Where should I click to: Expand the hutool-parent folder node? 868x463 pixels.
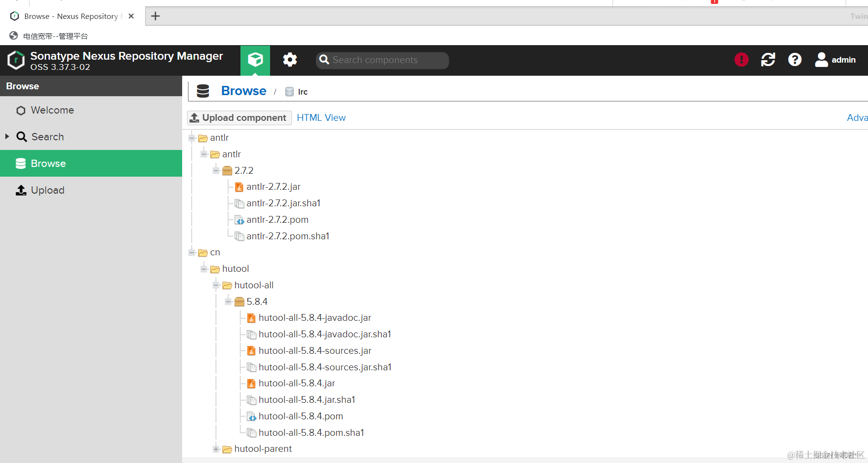[216, 449]
